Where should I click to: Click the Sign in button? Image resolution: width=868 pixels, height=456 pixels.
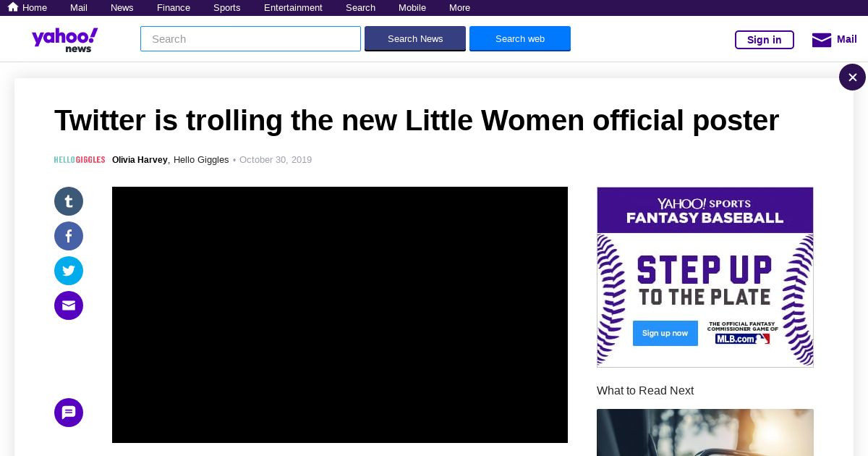tap(765, 40)
